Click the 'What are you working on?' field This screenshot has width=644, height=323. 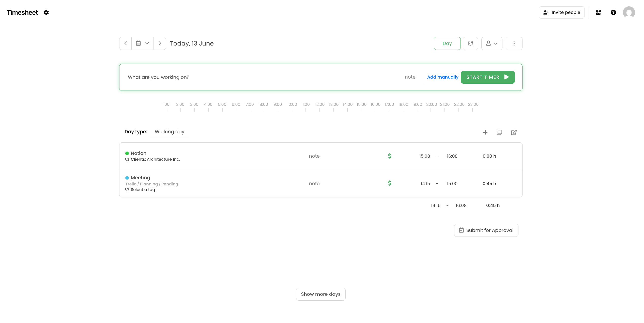[254, 77]
